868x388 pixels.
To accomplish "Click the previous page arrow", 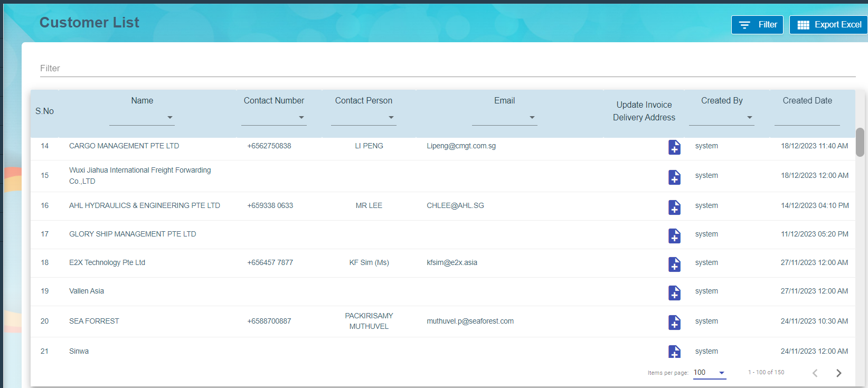I will 815,373.
